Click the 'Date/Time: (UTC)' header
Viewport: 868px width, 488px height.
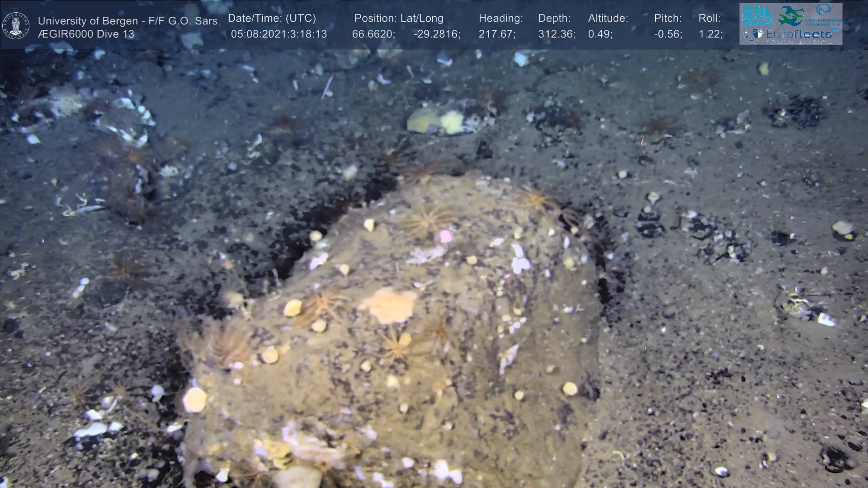pyautogui.click(x=272, y=19)
